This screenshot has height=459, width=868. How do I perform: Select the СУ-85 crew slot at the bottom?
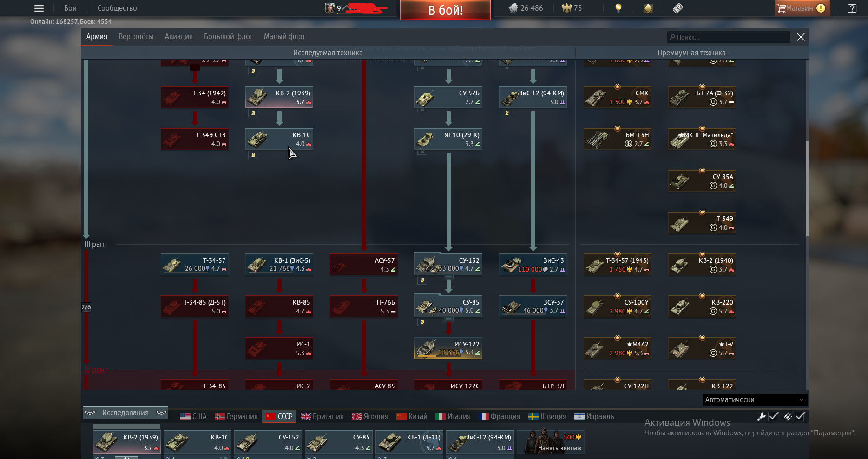[x=339, y=442]
